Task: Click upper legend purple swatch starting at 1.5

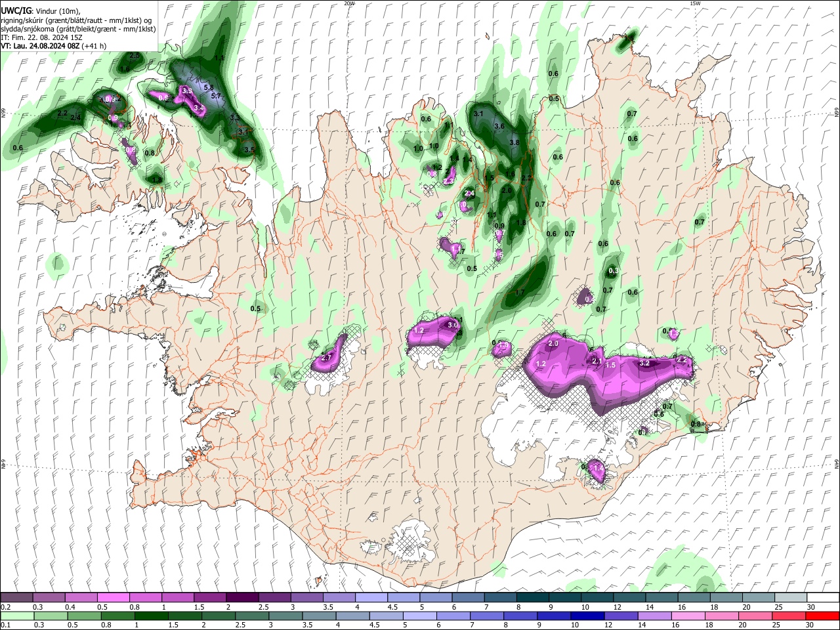Action: coord(210,598)
